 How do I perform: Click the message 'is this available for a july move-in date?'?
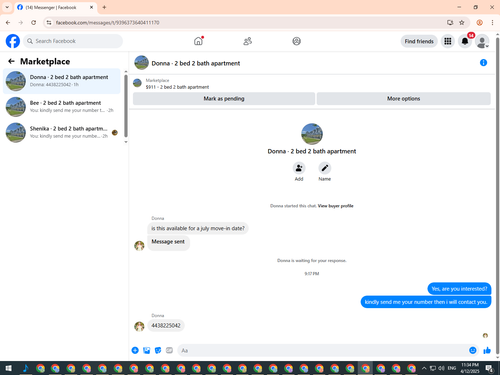198,228
